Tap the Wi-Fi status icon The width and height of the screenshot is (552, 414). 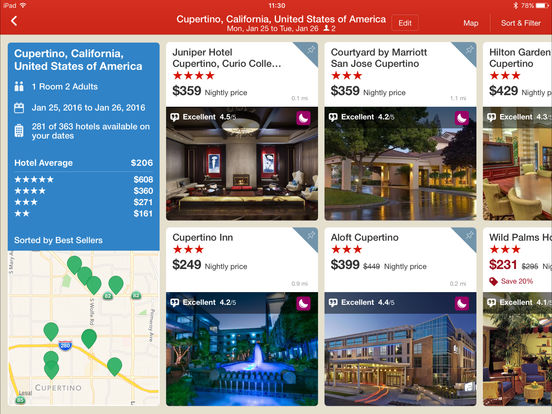click(x=23, y=6)
